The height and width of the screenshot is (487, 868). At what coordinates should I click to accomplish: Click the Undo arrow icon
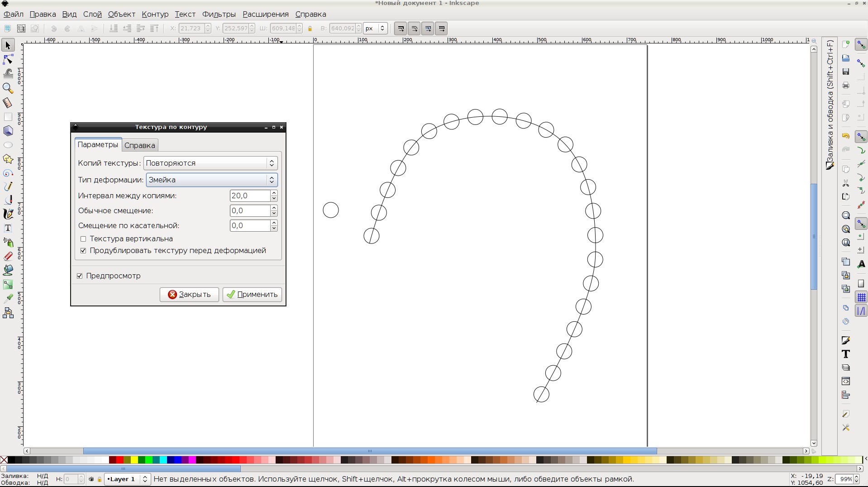[845, 136]
